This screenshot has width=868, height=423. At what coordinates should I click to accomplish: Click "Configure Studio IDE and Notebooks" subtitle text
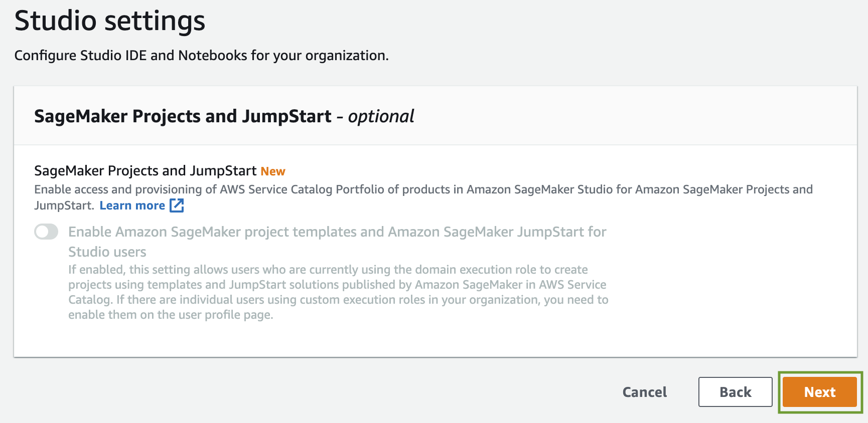point(201,55)
